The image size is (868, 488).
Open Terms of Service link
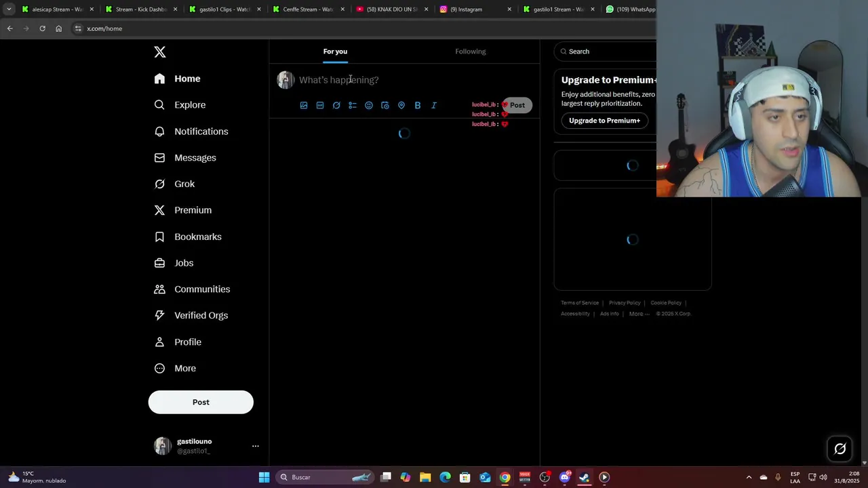tap(580, 303)
